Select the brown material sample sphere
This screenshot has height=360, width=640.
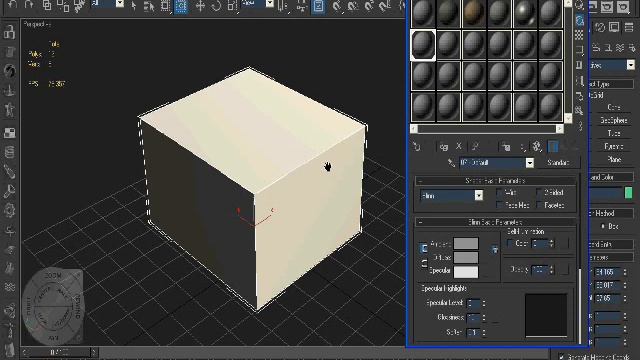[x=473, y=13]
